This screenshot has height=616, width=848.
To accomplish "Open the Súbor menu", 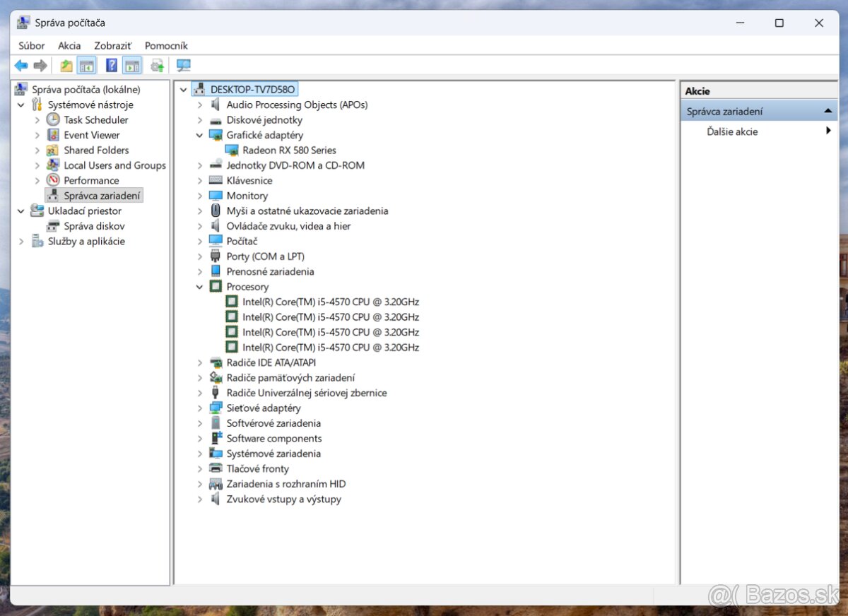I will (x=32, y=45).
